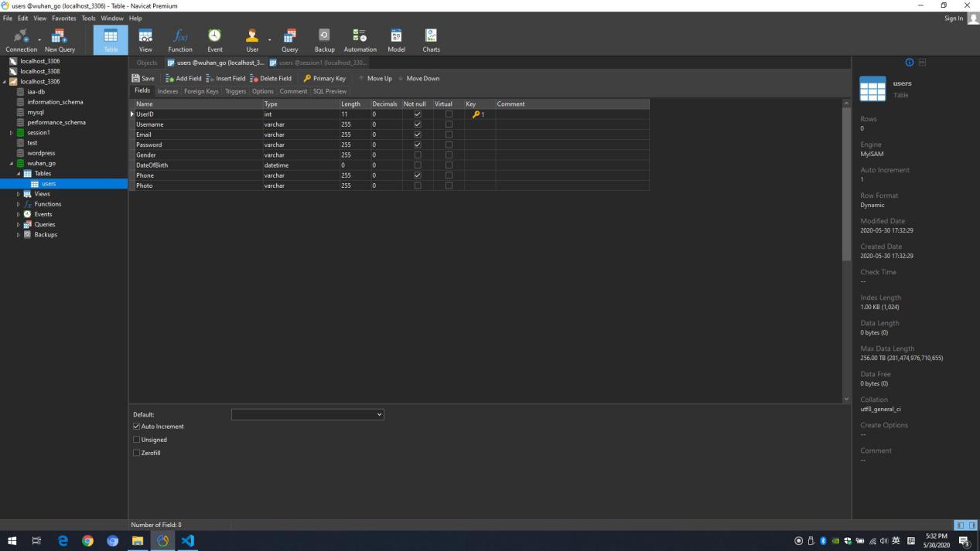980x551 pixels.
Task: Tick the Zerofill checkbox
Action: [x=137, y=453]
